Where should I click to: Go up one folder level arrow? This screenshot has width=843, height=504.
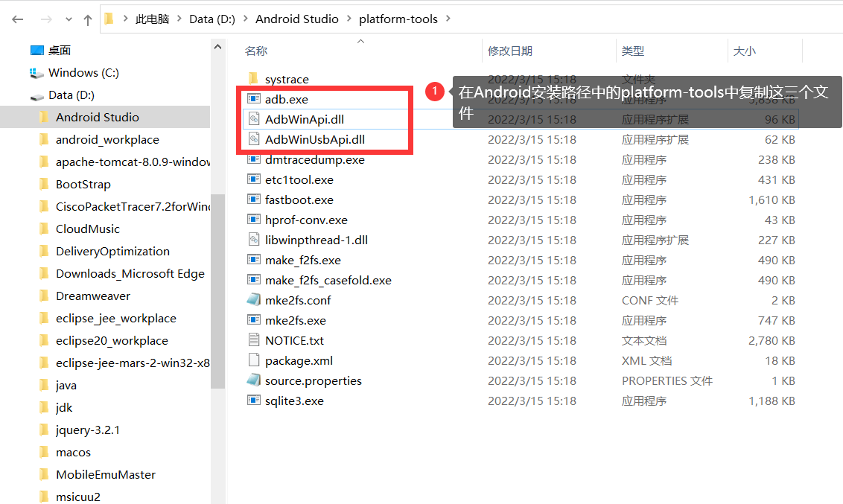(x=88, y=20)
